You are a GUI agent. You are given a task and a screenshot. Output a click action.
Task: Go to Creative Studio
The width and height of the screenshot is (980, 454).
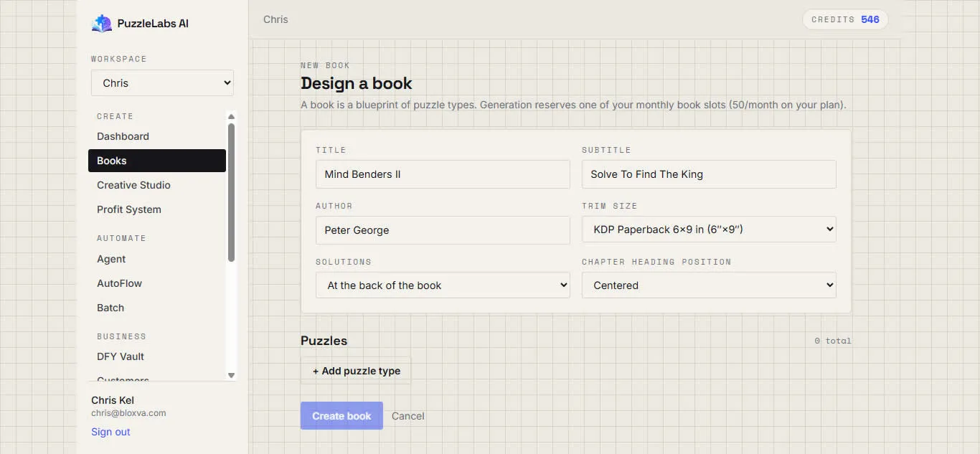pos(157,185)
